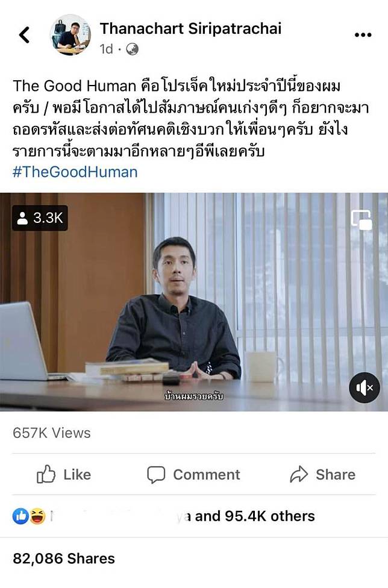Tap the video to play or pause
This screenshot has height=588, width=388.
coord(194,302)
